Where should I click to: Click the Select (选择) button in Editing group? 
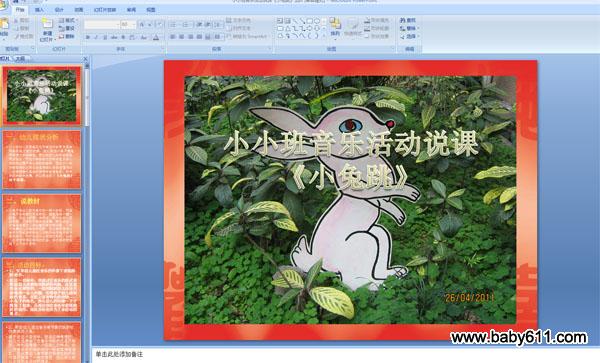[409, 37]
